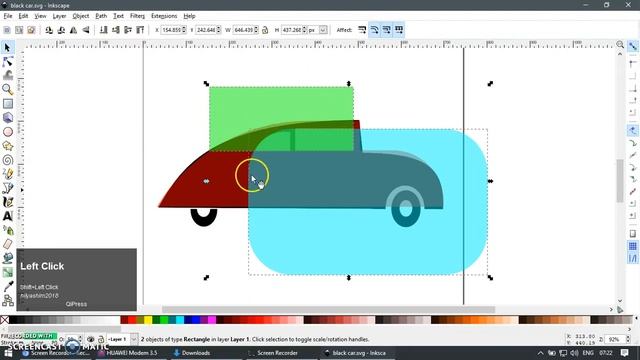640x360 pixels.
Task: Activate the Selector arrow tool
Action: (7, 48)
